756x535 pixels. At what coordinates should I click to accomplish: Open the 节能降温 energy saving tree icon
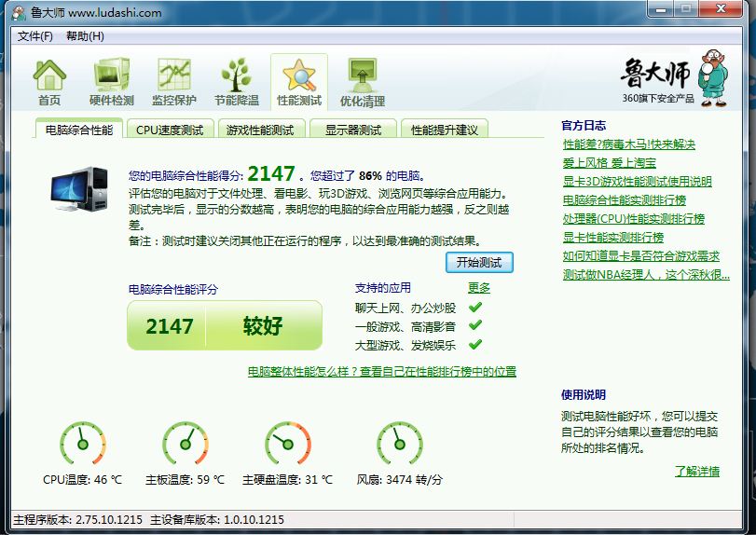click(x=236, y=75)
